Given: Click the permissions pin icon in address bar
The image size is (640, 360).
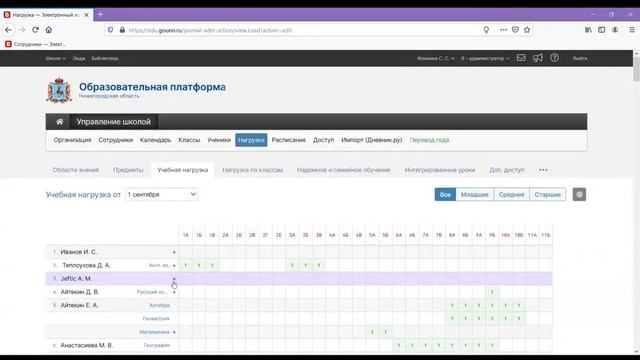Looking at the screenshot, I should (486, 30).
